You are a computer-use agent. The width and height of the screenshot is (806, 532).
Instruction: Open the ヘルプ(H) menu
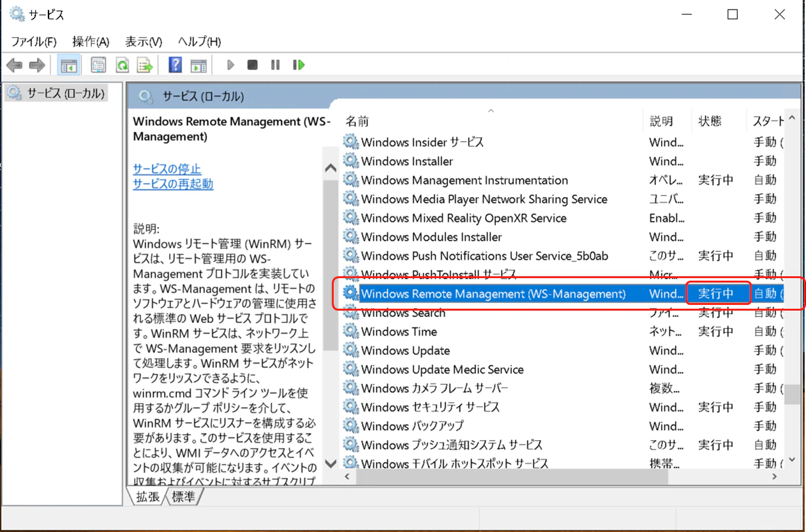coord(199,41)
